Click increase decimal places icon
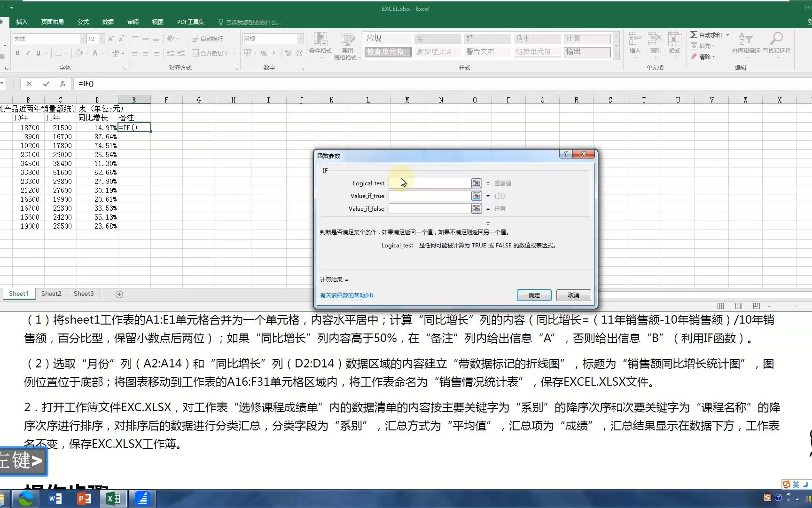Image resolution: width=812 pixels, height=508 pixels. tap(288, 53)
